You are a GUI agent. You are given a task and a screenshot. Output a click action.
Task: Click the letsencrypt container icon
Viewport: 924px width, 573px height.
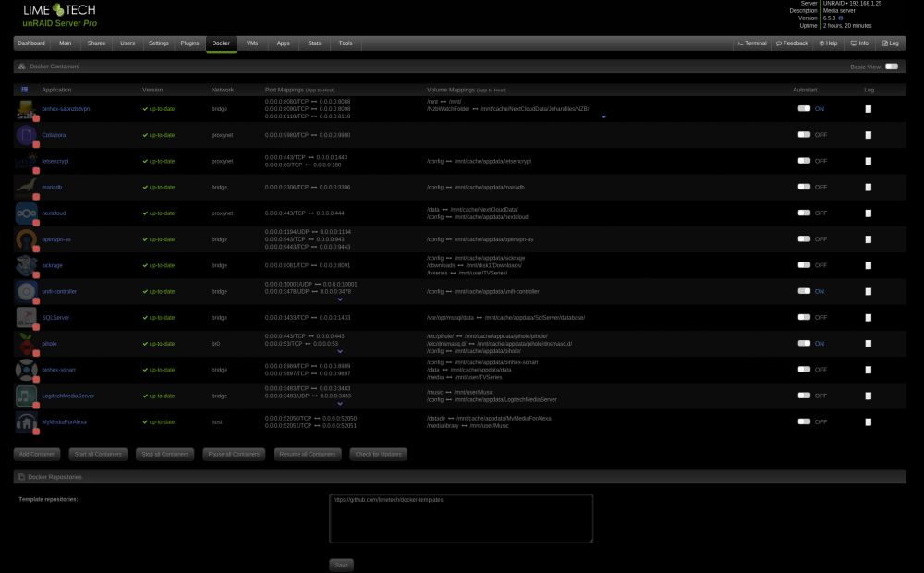coord(27,162)
